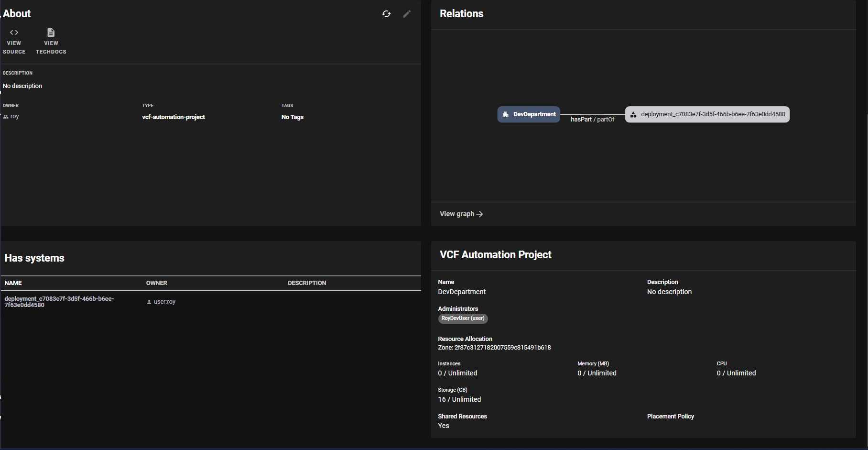The height and width of the screenshot is (450, 868).
Task: Click the VCF Automation Project heading
Action: (496, 255)
